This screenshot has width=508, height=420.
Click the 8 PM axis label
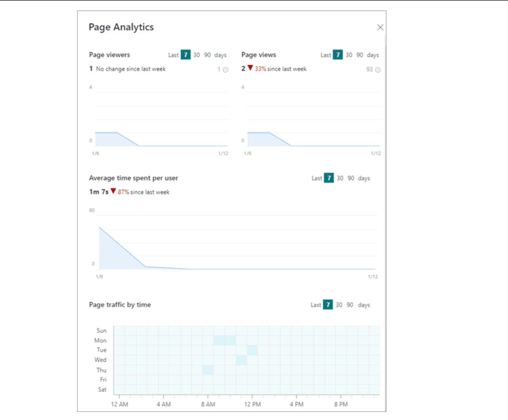(341, 405)
